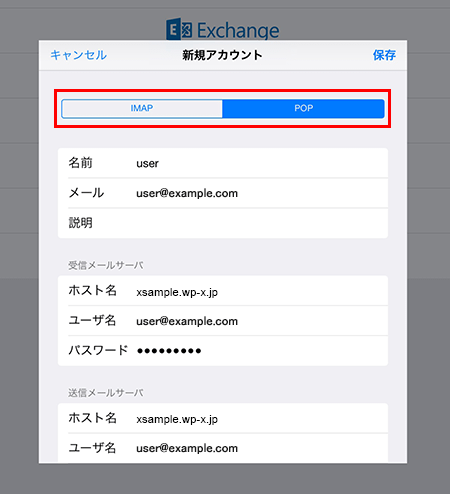Image resolution: width=450 pixels, height=494 pixels.
Task: Select the POP segment
Action: pyautogui.click(x=303, y=108)
